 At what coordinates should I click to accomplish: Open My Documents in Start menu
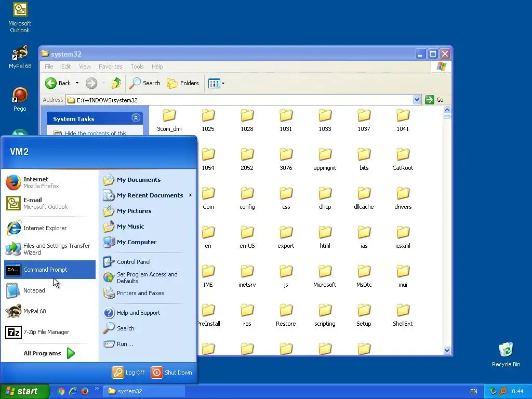(148, 180)
